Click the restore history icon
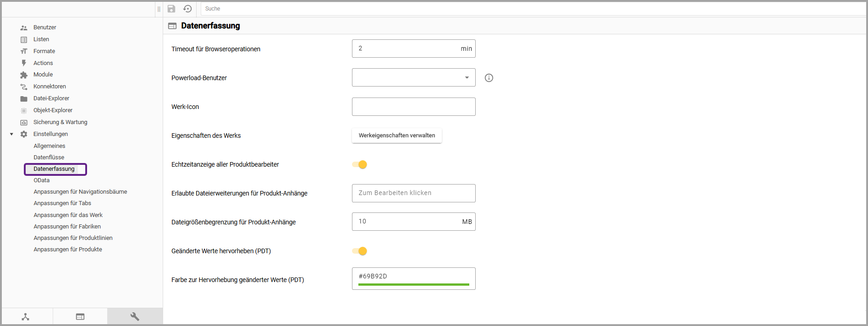This screenshot has height=326, width=868. coord(187,9)
